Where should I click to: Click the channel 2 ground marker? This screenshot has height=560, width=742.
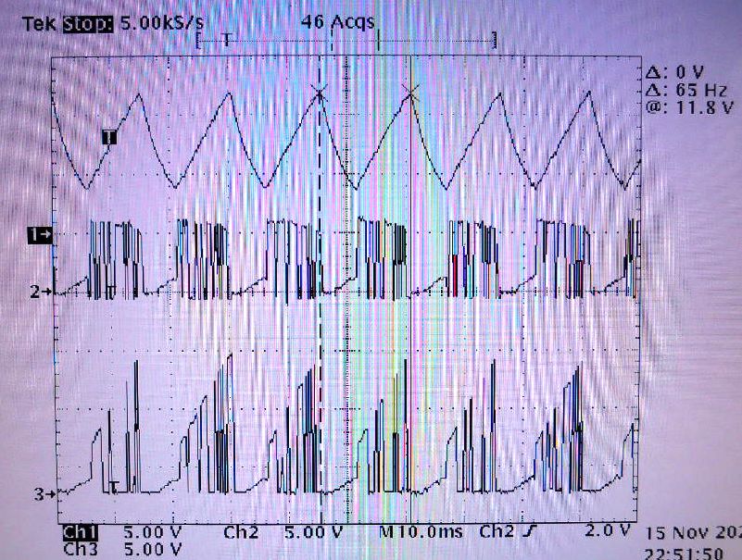41,292
